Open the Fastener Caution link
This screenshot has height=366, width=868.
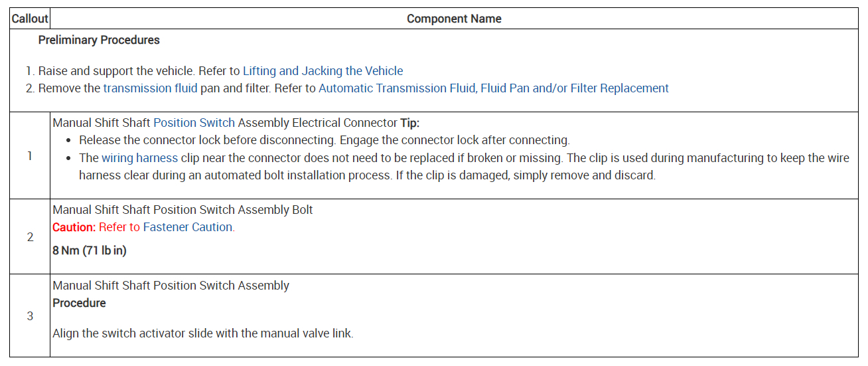[x=188, y=227]
